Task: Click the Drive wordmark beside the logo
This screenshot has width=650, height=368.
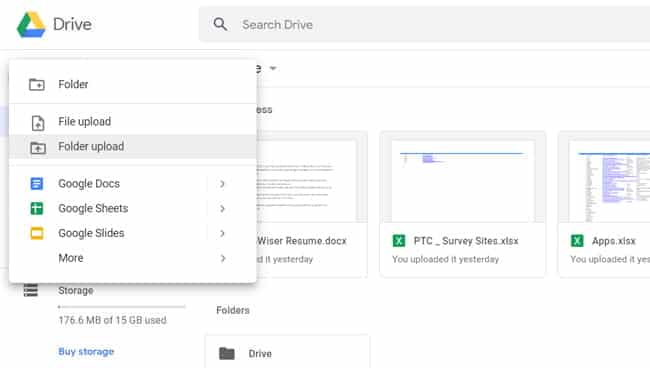Action: 73,24
